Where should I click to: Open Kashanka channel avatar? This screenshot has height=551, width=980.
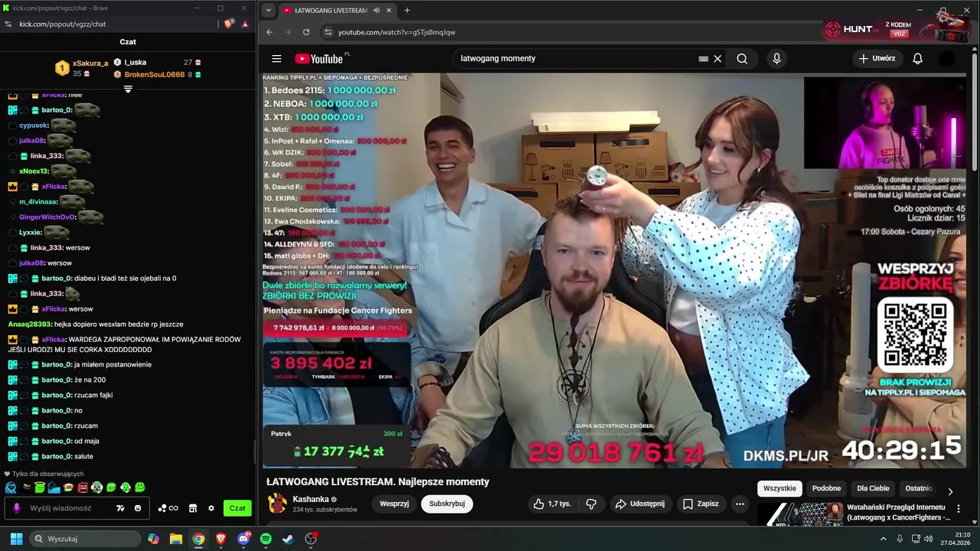(277, 504)
